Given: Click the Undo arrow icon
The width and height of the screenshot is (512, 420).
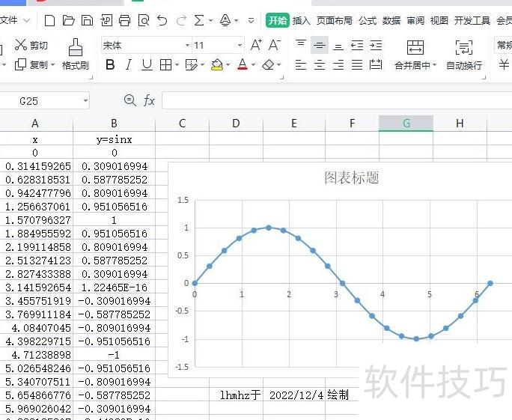Looking at the screenshot, I should (x=162, y=20).
